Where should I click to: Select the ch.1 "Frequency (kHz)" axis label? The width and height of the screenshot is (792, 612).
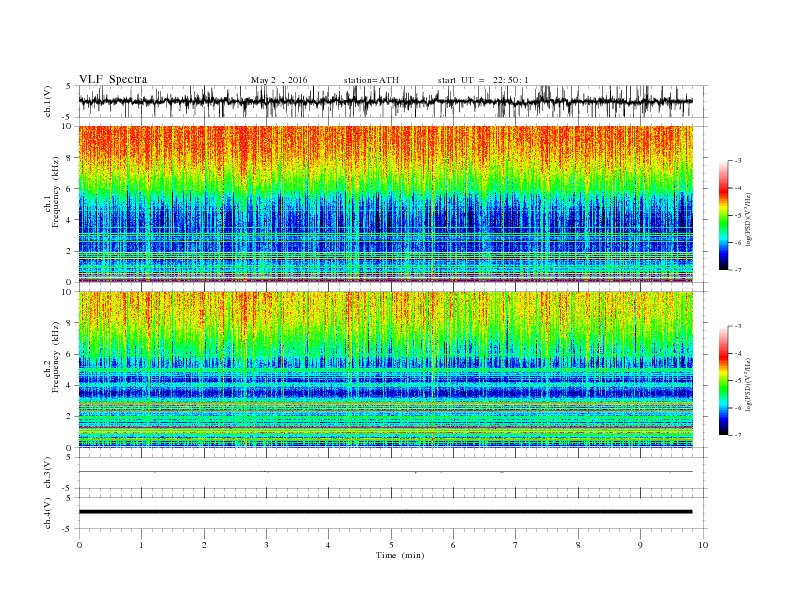56,192
